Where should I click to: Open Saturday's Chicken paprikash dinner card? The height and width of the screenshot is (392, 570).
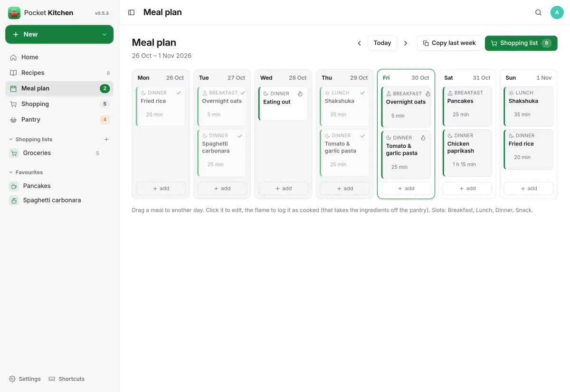[467, 153]
